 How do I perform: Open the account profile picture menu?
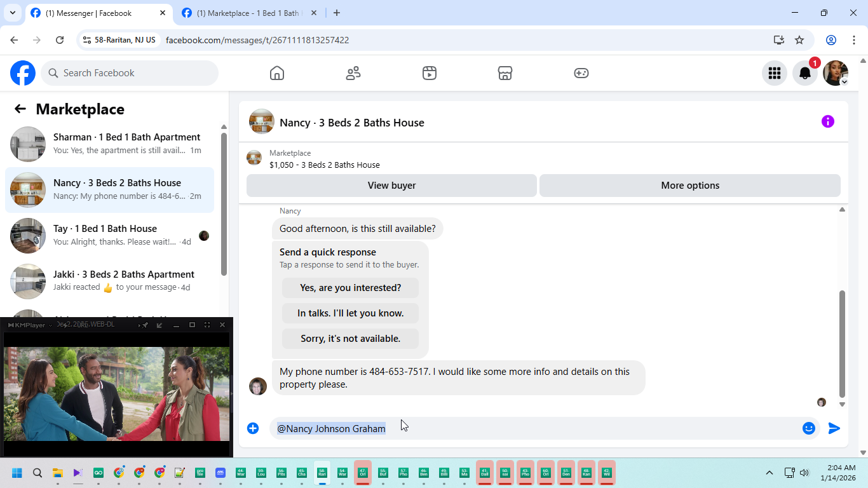click(836, 73)
